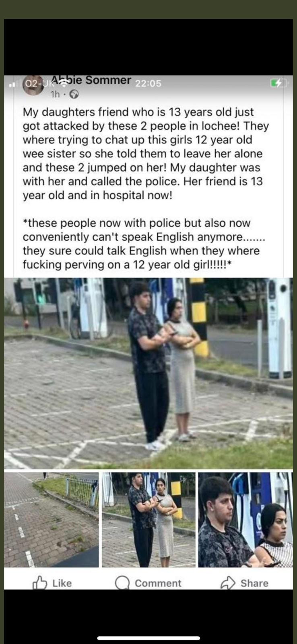Viewport: 297px width, 644px height.
Task: Click the Like text label
Action: click(62, 583)
